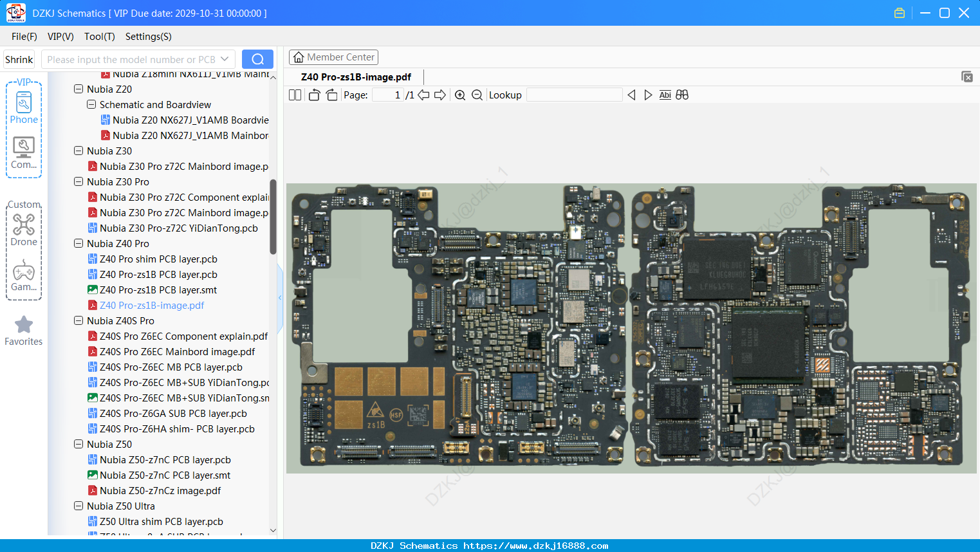This screenshot has height=552, width=980.
Task: Select the Z40 Pro-zs1B-image.pdf tab
Action: (x=356, y=77)
